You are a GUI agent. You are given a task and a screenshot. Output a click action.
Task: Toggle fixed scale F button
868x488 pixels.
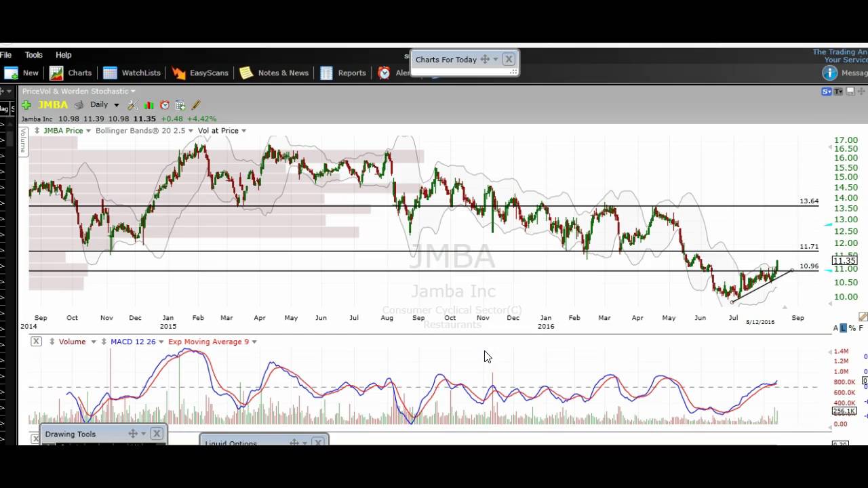pyautogui.click(x=861, y=328)
